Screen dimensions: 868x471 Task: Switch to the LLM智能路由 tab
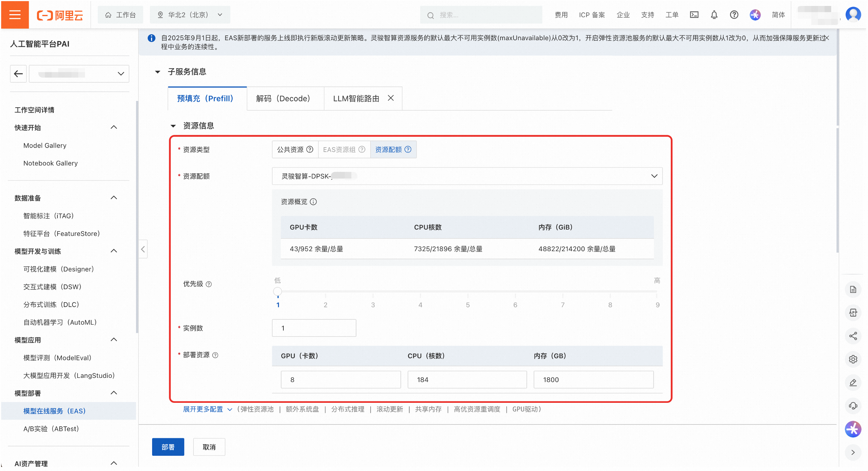(356, 98)
